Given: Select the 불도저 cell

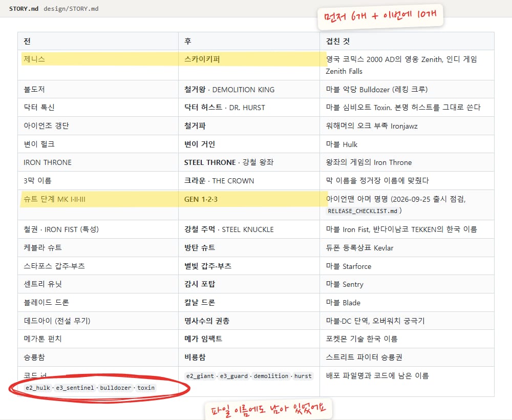Looking at the screenshot, I should pos(98,89).
